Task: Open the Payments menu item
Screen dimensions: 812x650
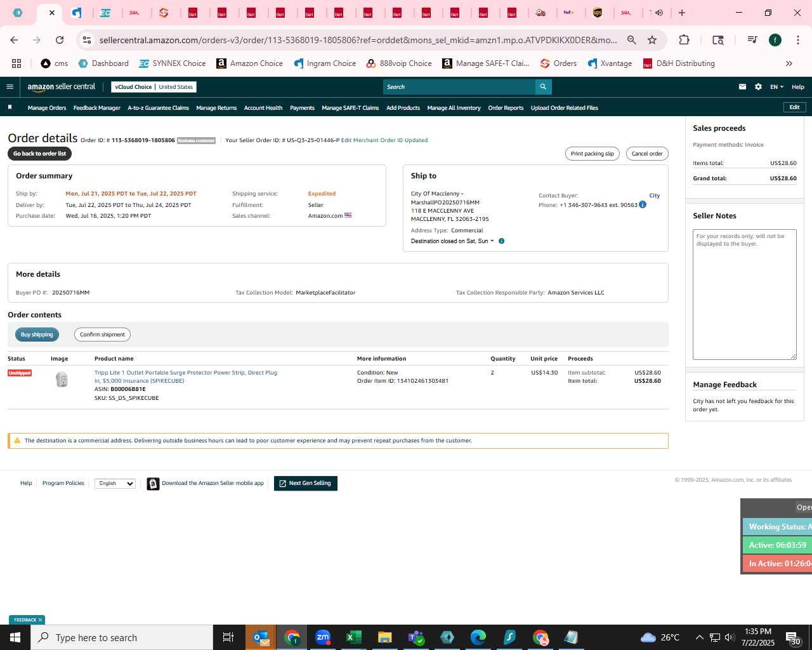Action: tap(302, 108)
